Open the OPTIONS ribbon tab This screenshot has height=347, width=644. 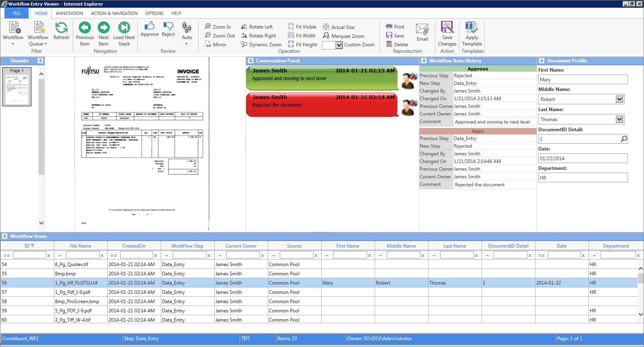(154, 13)
